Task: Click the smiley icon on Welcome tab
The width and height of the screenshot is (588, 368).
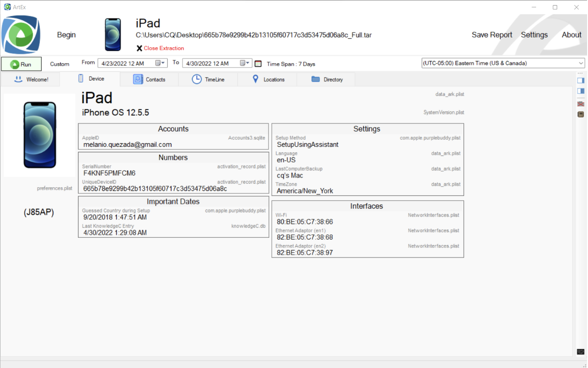Action: click(18, 79)
